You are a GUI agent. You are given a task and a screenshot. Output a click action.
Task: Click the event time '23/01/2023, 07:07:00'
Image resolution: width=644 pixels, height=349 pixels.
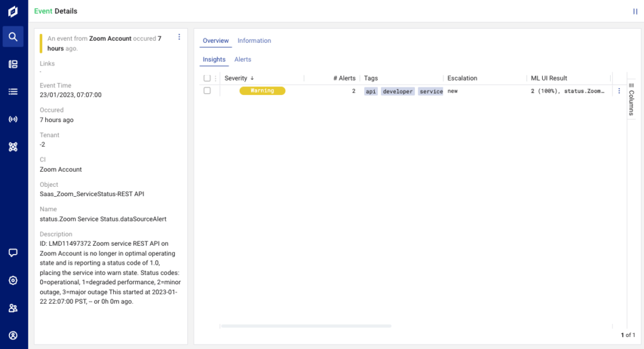(x=70, y=95)
